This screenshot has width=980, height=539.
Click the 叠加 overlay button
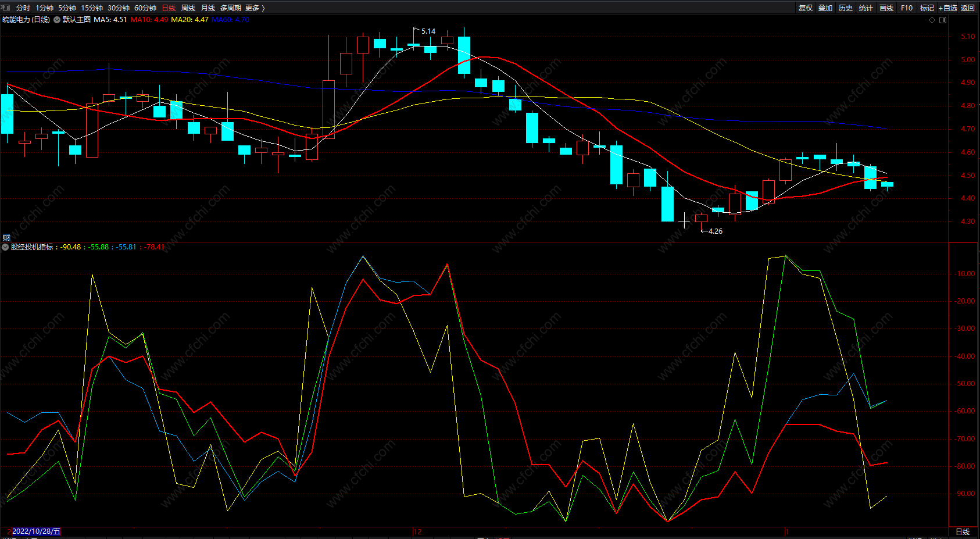(x=825, y=8)
